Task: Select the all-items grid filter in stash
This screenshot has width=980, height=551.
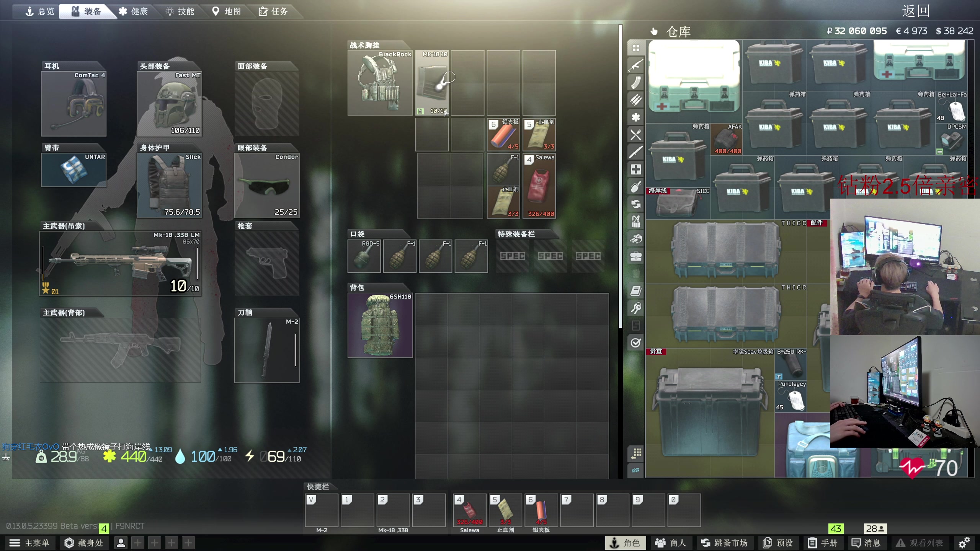Action: coord(636,48)
